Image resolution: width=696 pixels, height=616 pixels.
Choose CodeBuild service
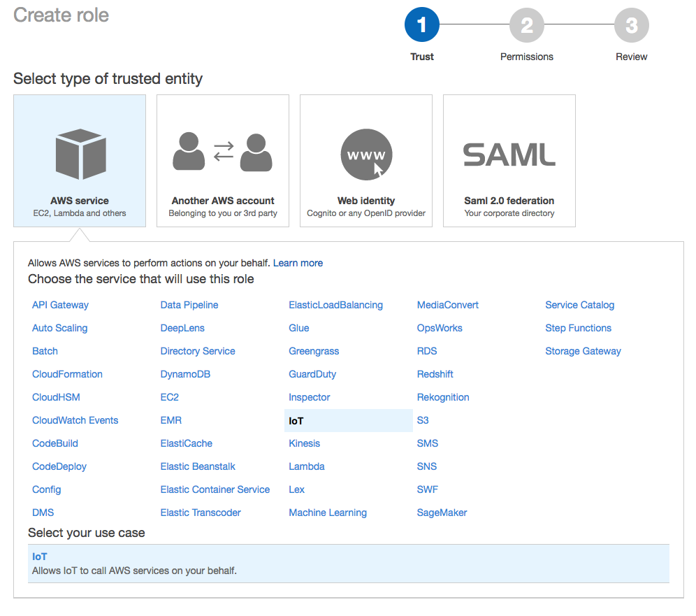(55, 444)
